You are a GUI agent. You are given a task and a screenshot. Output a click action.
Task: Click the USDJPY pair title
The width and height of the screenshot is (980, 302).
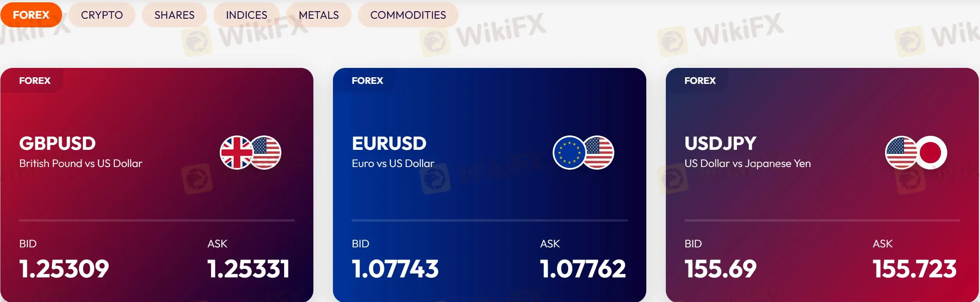721,144
